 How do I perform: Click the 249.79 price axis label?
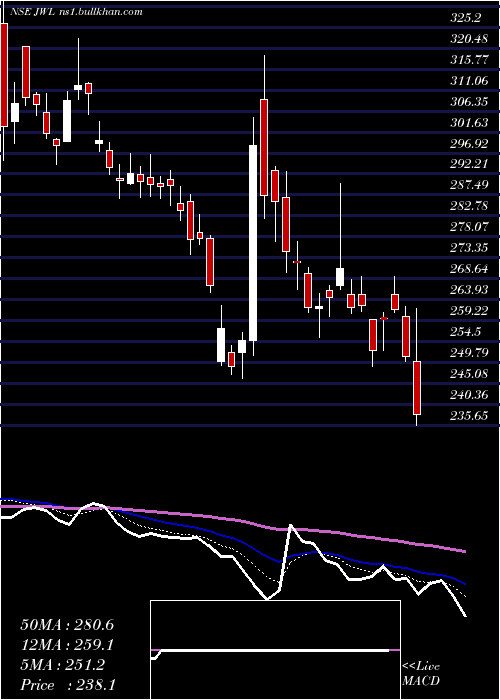click(469, 352)
